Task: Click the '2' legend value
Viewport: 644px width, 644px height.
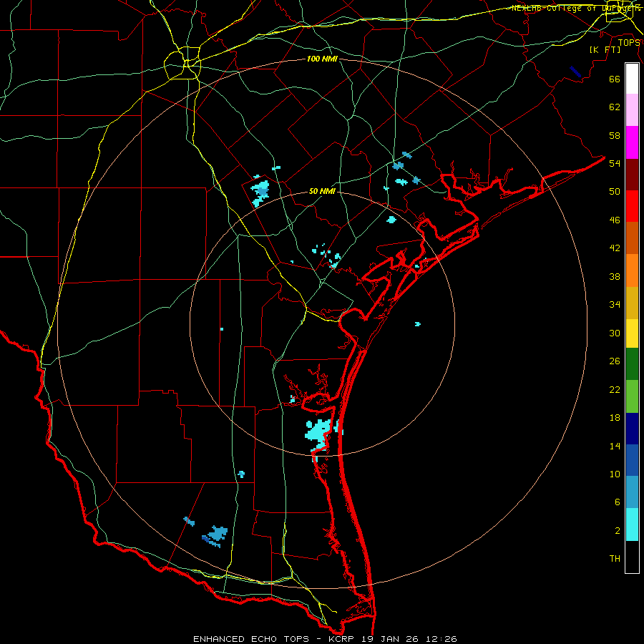Action: coord(618,531)
